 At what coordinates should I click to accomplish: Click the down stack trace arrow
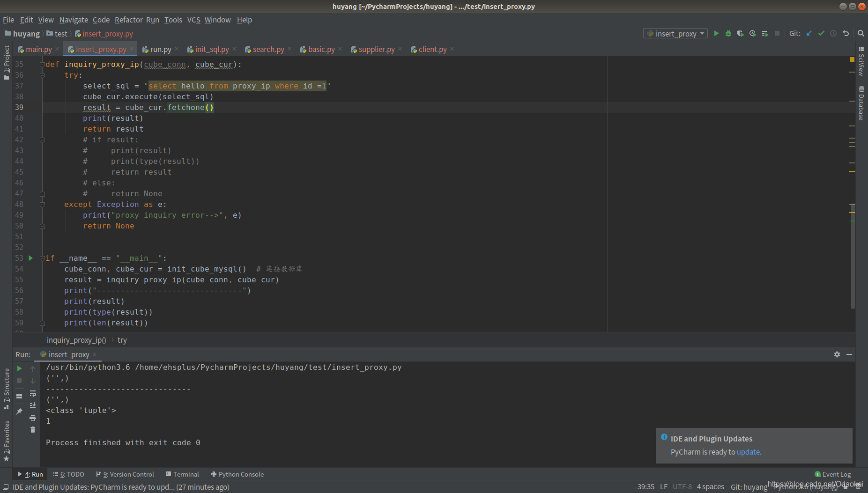[33, 381]
